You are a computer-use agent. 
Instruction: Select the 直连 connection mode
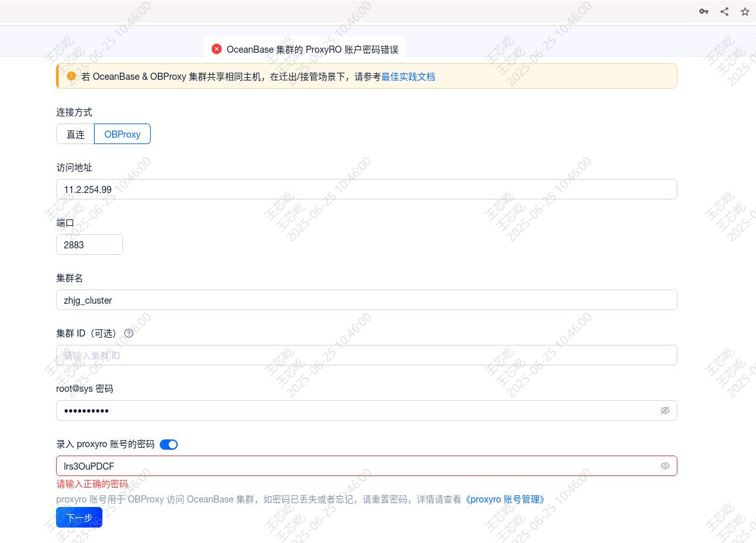coord(75,134)
